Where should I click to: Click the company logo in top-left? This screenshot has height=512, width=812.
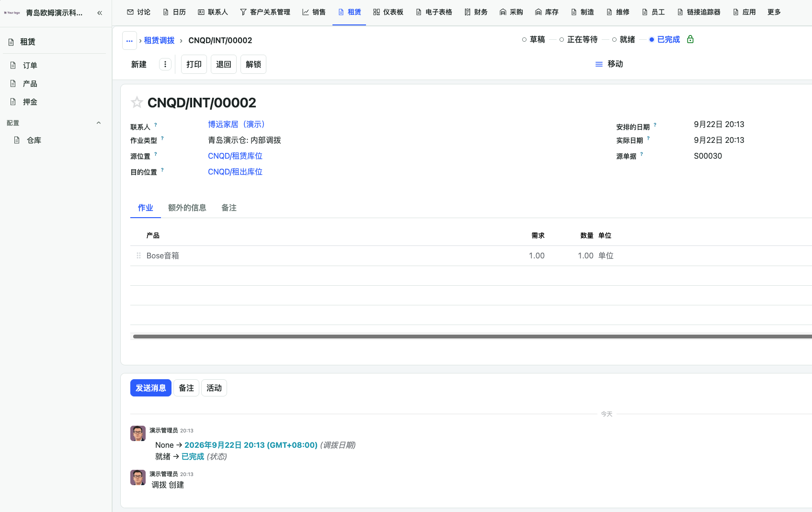pos(12,13)
